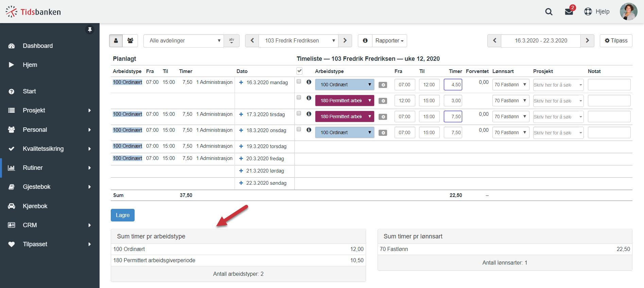The image size is (644, 288).
Task: Go to previous employee arrow
Action: (252, 41)
